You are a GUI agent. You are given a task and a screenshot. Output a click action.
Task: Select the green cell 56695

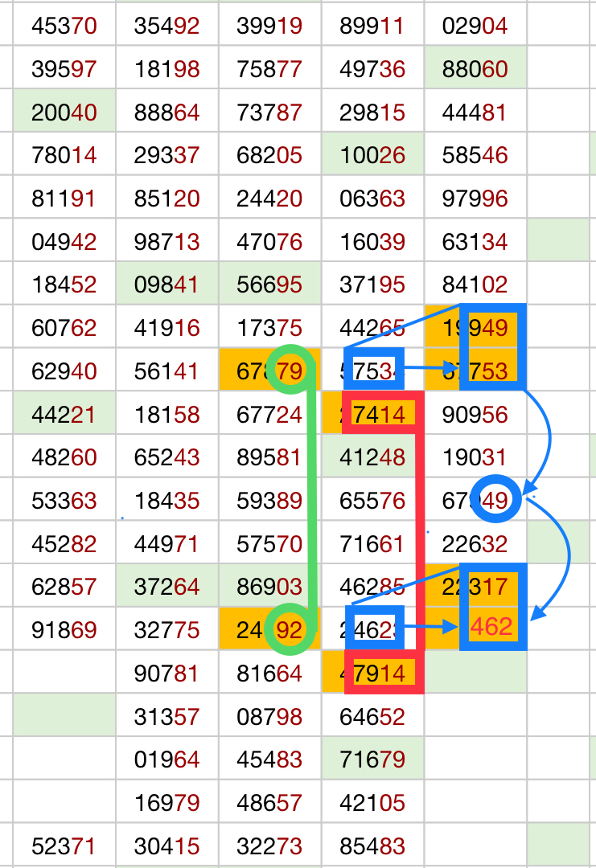[269, 285]
